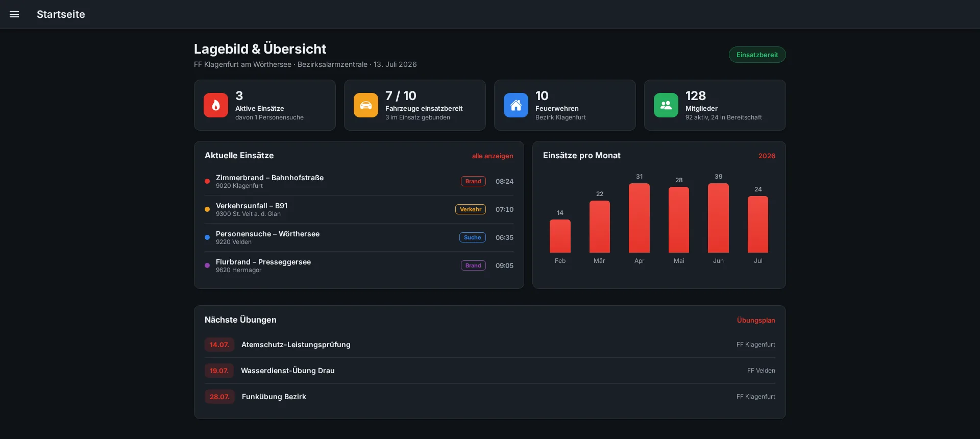Click the 9620 Hermagor subtitle

click(x=238, y=270)
